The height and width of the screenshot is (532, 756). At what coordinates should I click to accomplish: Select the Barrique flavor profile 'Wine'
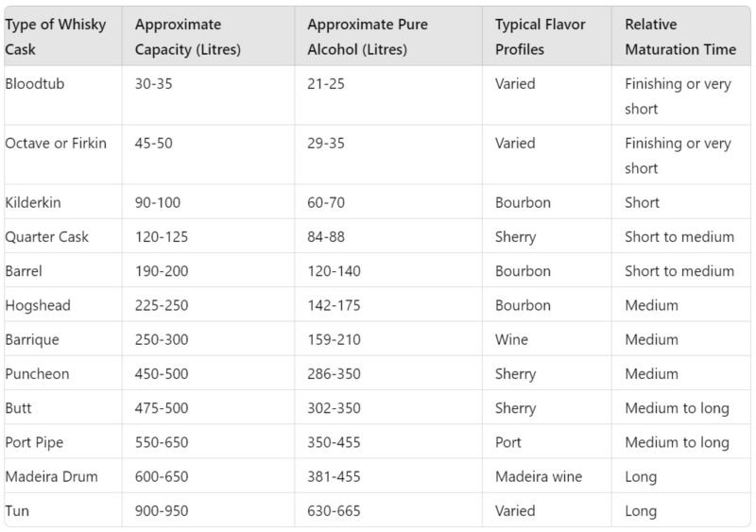[511, 339]
